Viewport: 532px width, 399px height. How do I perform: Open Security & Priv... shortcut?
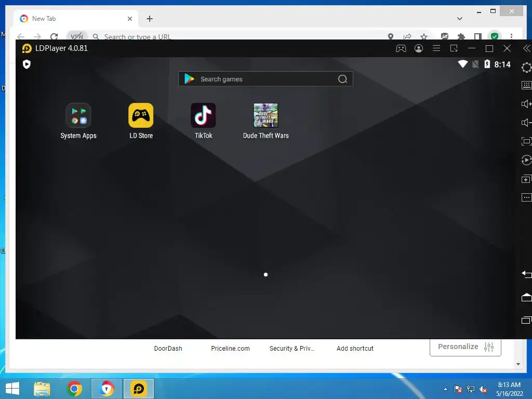(292, 349)
